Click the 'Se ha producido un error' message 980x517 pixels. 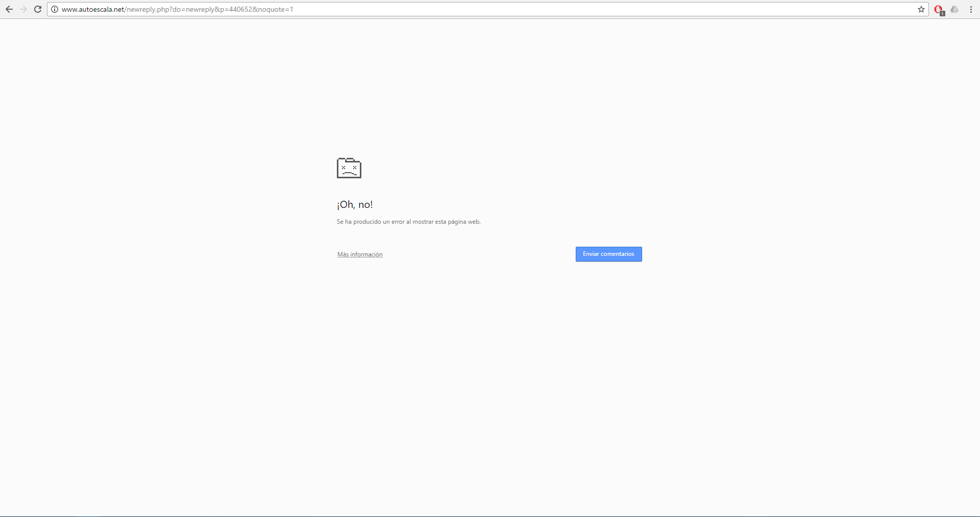(409, 222)
